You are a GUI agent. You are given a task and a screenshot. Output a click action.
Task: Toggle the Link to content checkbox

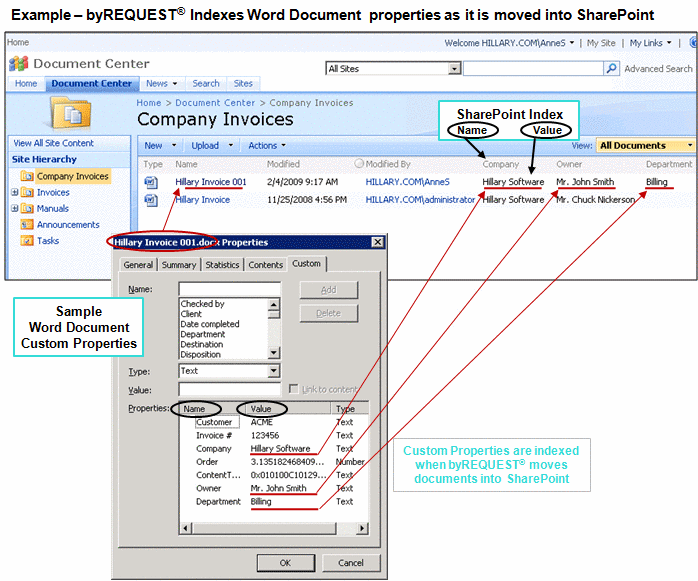[293, 389]
